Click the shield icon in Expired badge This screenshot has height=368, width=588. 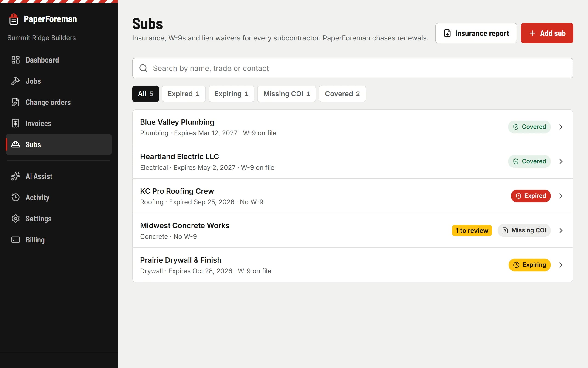coord(518,196)
